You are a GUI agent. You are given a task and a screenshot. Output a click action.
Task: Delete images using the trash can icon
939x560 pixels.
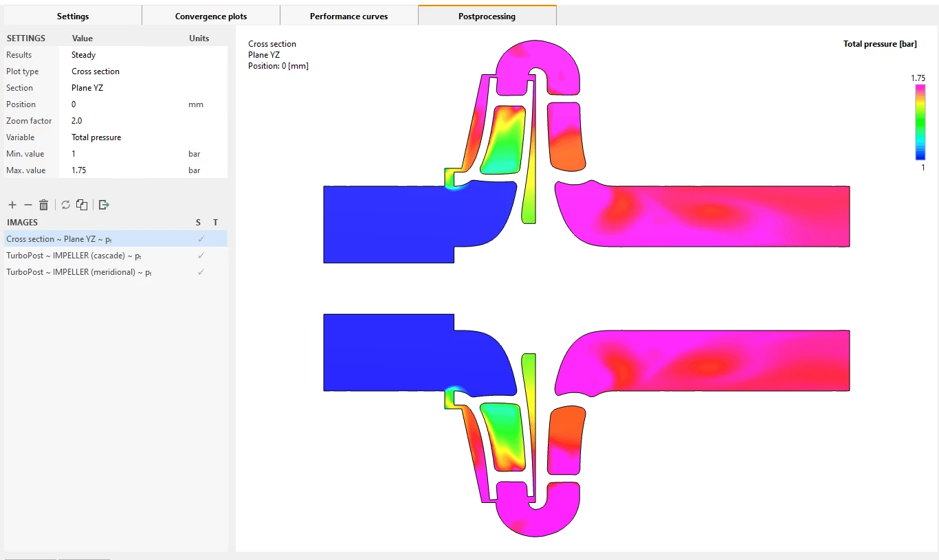tap(44, 205)
